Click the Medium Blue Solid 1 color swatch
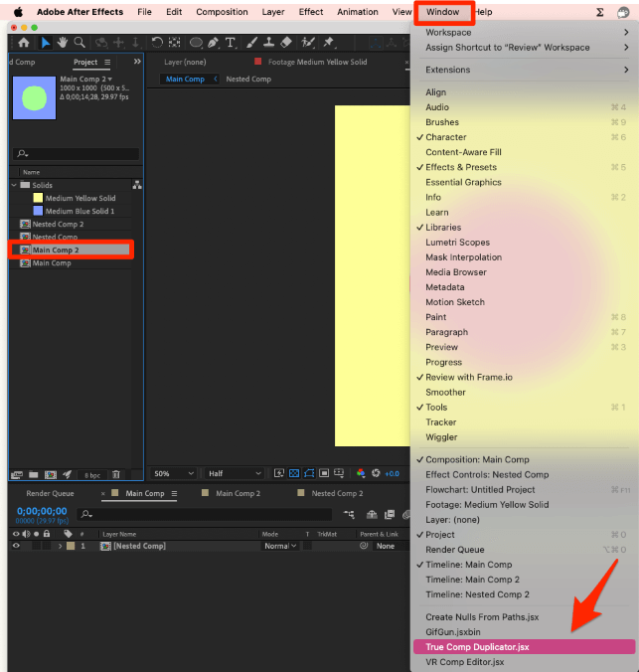The width and height of the screenshot is (639, 672). tap(38, 211)
